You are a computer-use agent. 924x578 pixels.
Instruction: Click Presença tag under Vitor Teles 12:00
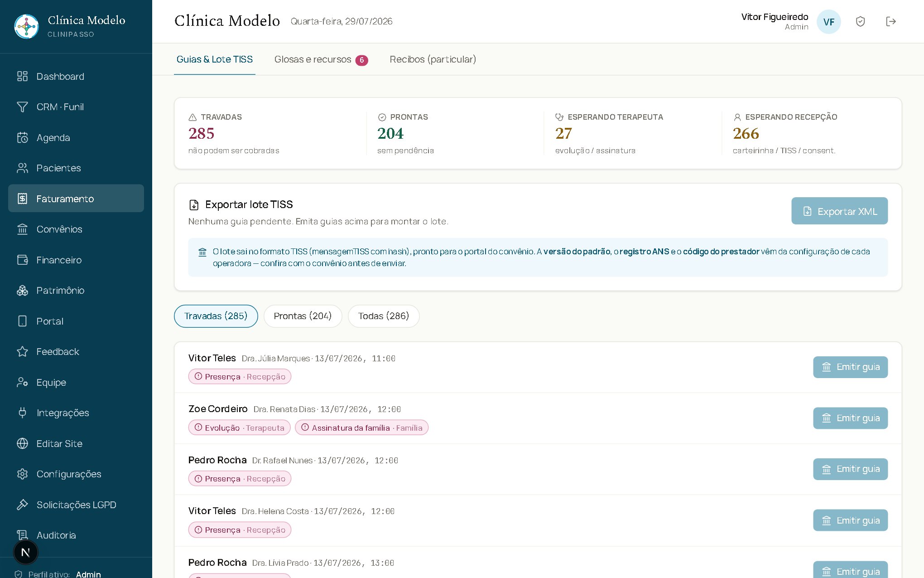click(240, 530)
